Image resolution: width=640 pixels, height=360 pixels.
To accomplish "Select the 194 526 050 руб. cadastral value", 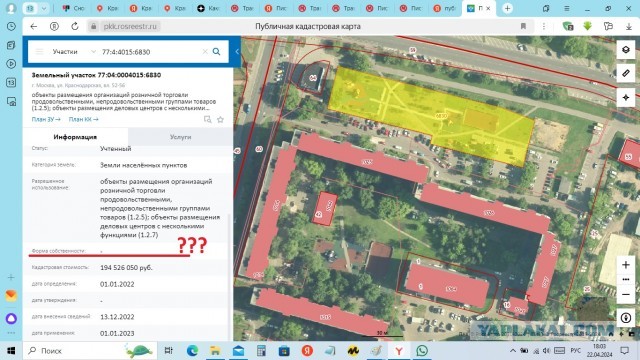I will [x=126, y=268].
